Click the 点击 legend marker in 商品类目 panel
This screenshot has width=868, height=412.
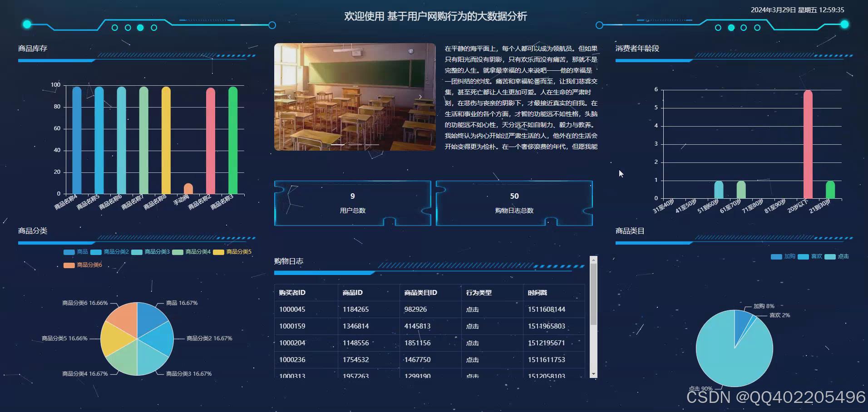pos(831,256)
